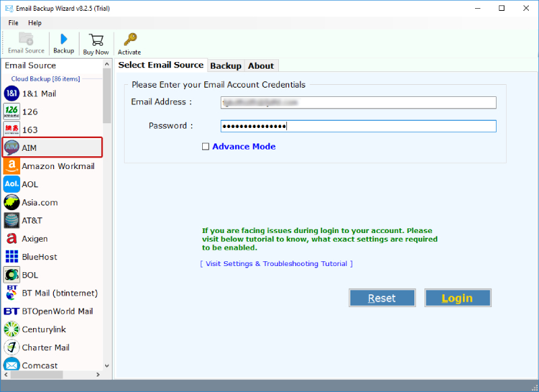Screen dimensions: 539x392
Task: Open the Help menu
Action: point(34,22)
